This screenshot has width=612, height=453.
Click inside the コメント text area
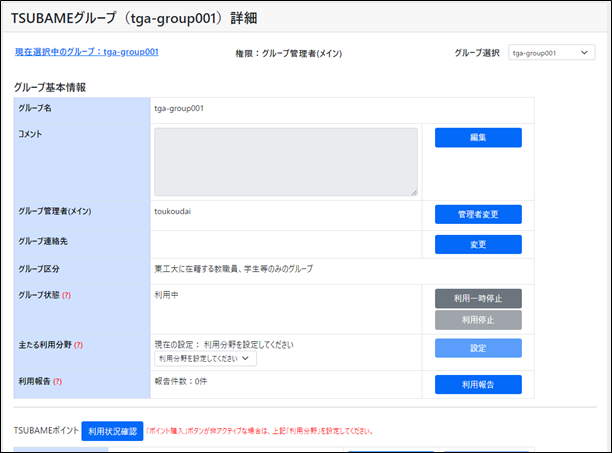(x=286, y=162)
